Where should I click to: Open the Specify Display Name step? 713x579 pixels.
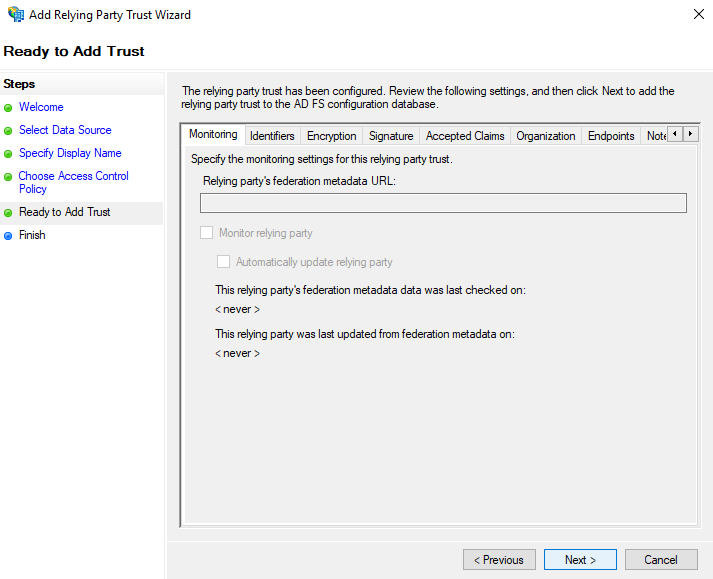[x=70, y=153]
